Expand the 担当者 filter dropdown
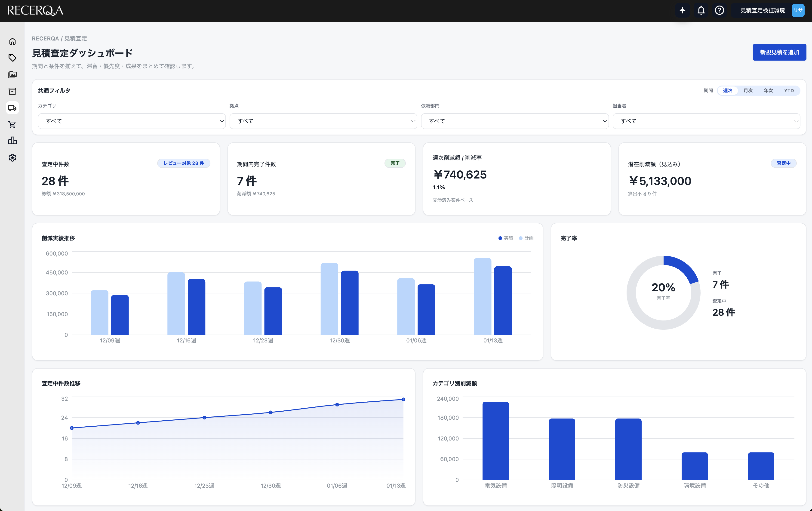Image resolution: width=812 pixels, height=511 pixels. pos(706,121)
